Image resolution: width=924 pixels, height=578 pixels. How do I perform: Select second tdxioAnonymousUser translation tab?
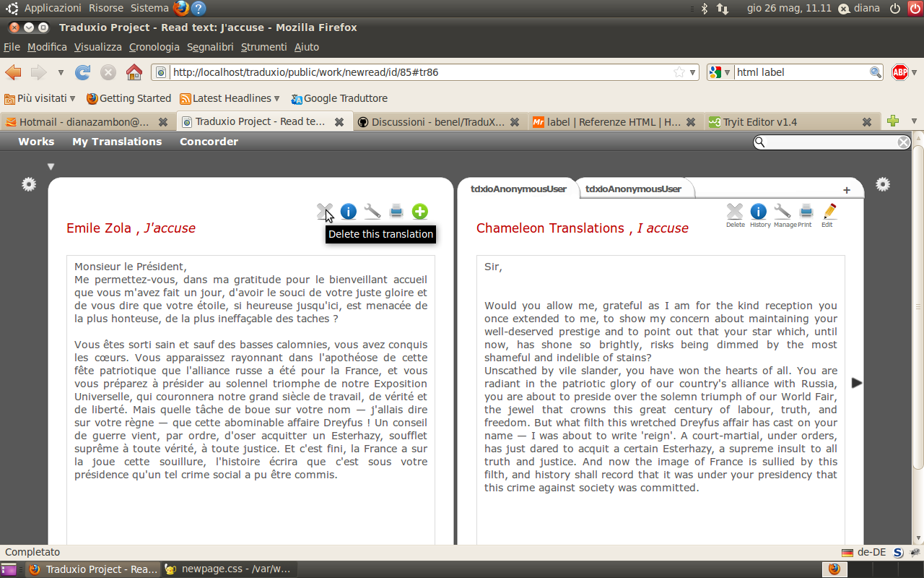pyautogui.click(x=633, y=189)
